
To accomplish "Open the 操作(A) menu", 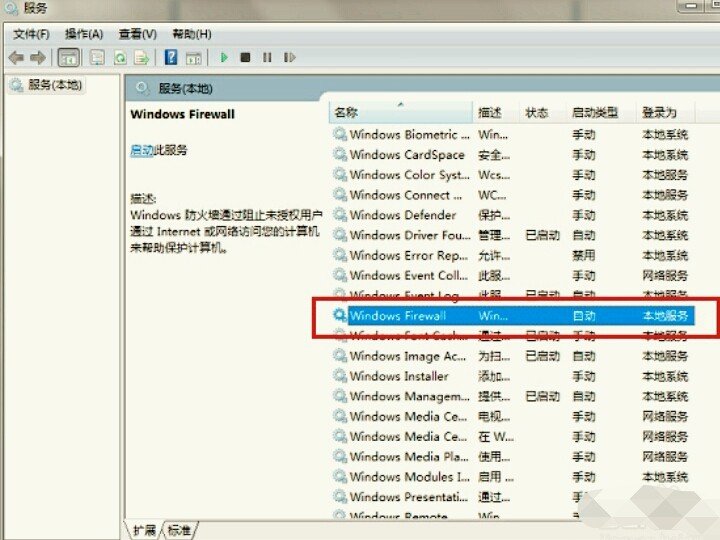I will tap(84, 34).
